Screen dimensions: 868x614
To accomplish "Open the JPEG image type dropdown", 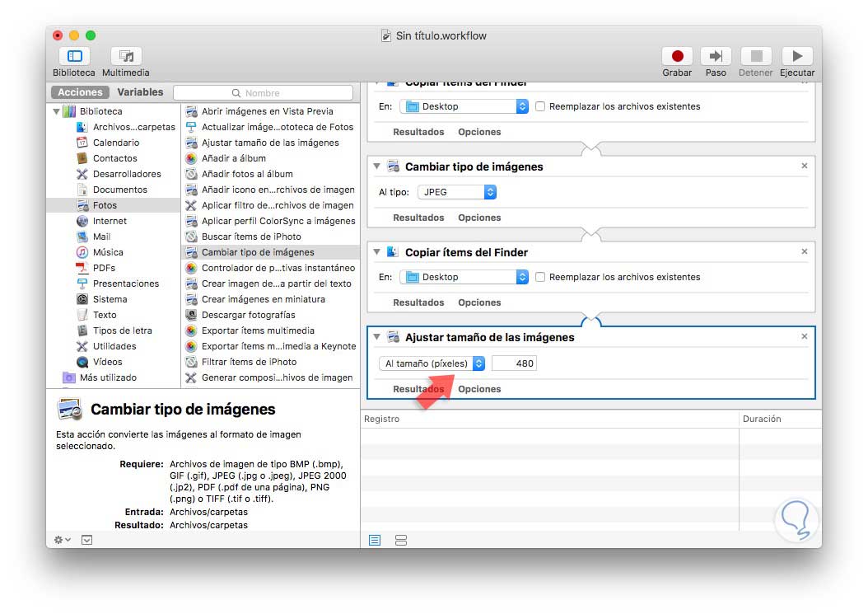I will coord(457,192).
